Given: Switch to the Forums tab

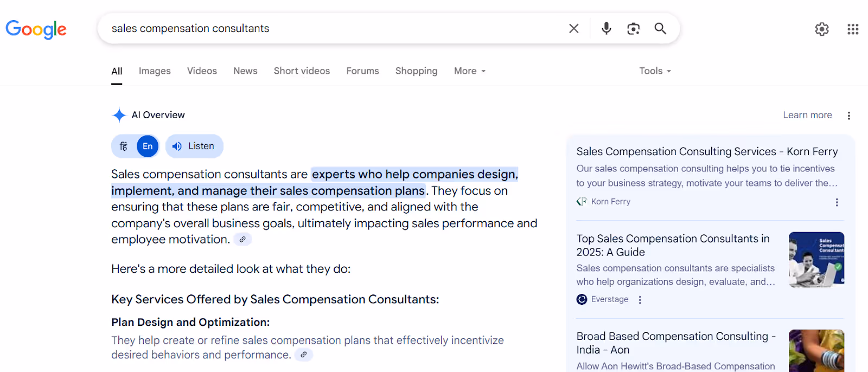Looking at the screenshot, I should point(362,71).
